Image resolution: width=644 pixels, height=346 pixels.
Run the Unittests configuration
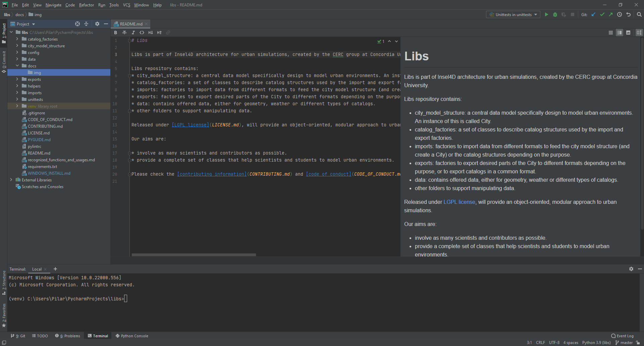pos(546,14)
